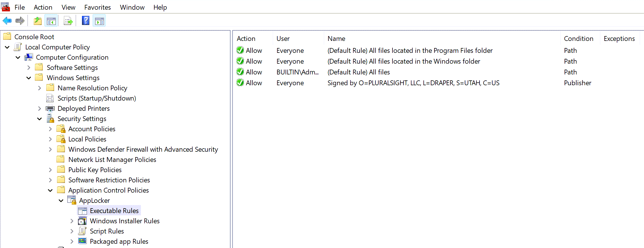The width and height of the screenshot is (644, 248).
Task: Select 'All files located in the Windows folder' rule
Action: pyautogui.click(x=404, y=61)
